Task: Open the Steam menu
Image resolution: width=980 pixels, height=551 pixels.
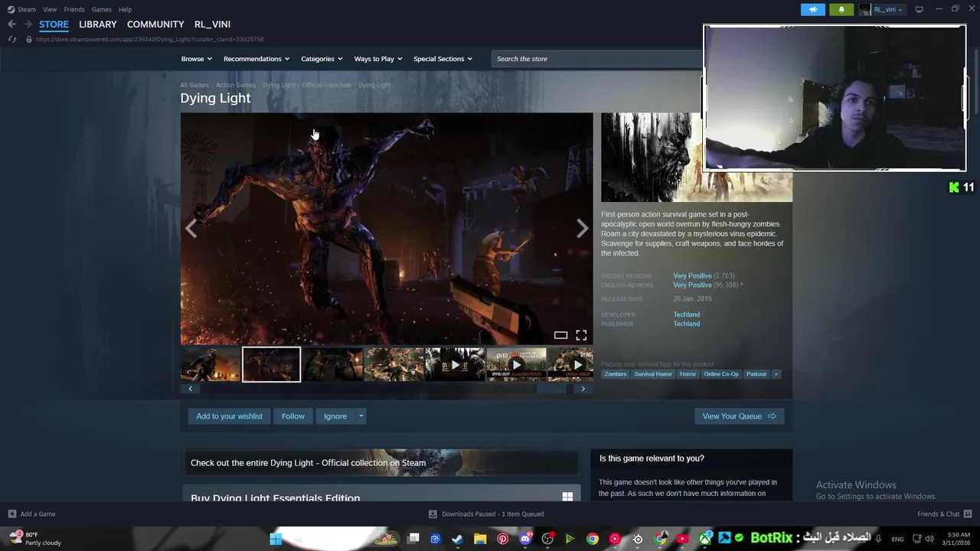Action: (x=21, y=9)
